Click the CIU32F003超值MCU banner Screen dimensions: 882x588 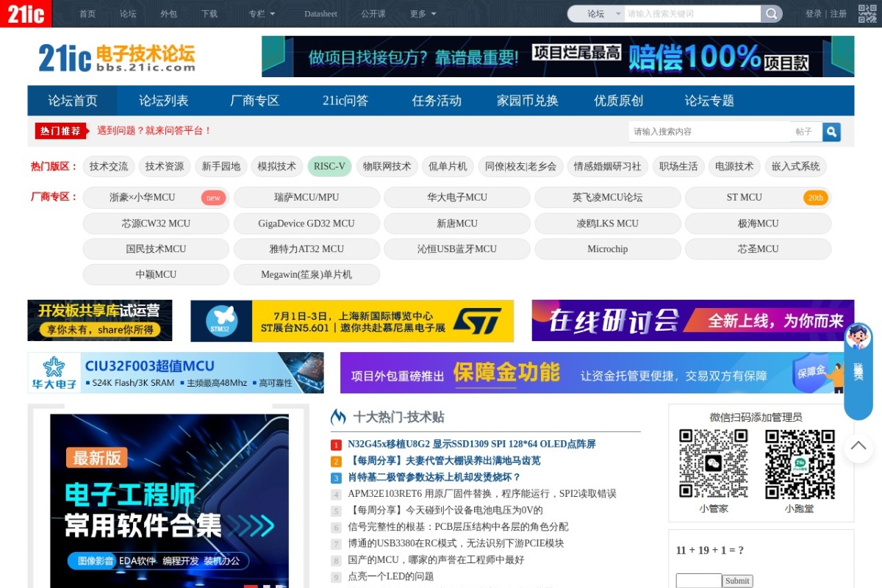point(176,373)
